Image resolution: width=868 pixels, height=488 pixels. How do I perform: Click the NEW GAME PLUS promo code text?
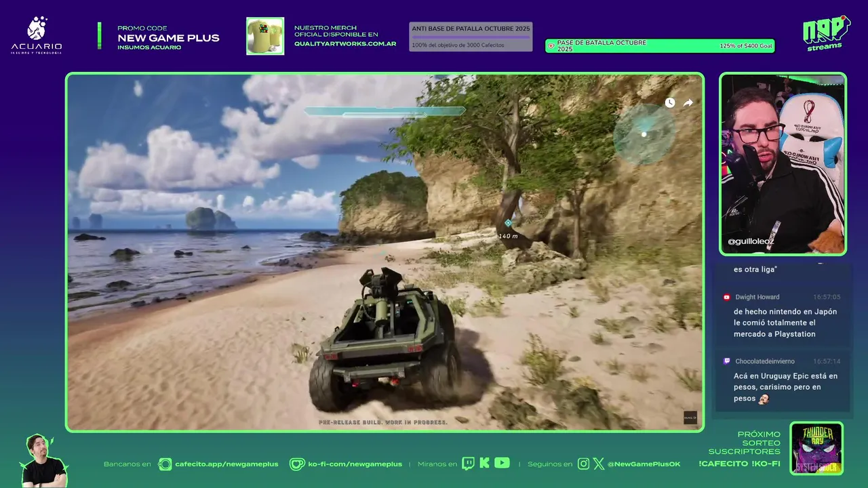click(x=168, y=38)
